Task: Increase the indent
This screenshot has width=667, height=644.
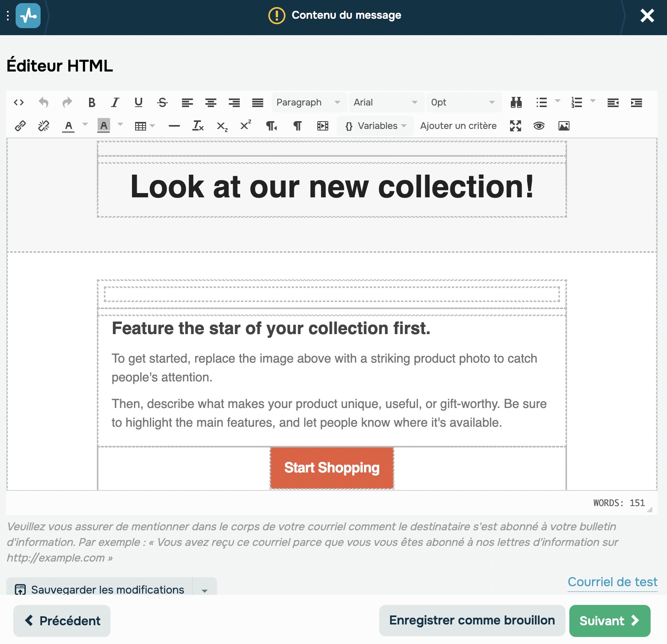Action: click(637, 102)
